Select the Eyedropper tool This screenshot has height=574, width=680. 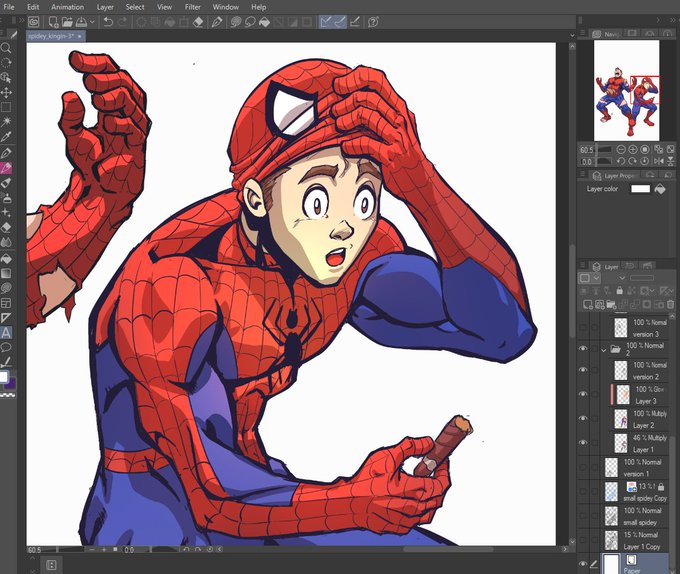pyautogui.click(x=6, y=137)
